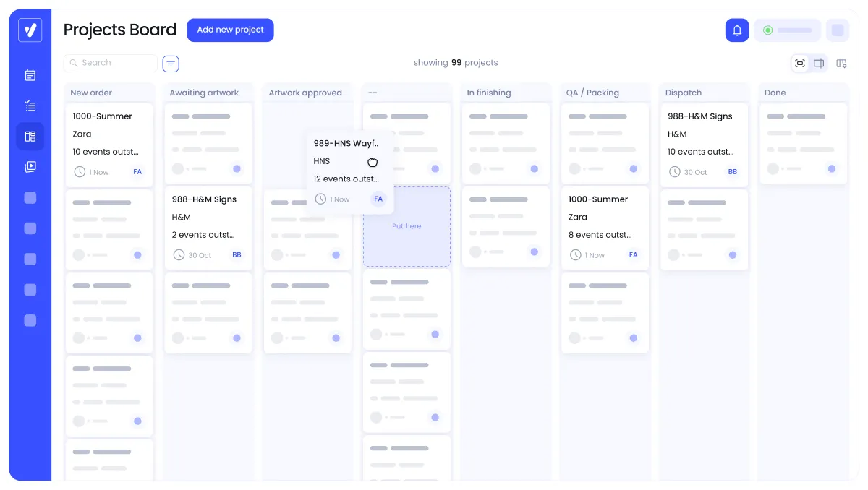
Task: Click the Put here drop zone
Action: point(407,226)
